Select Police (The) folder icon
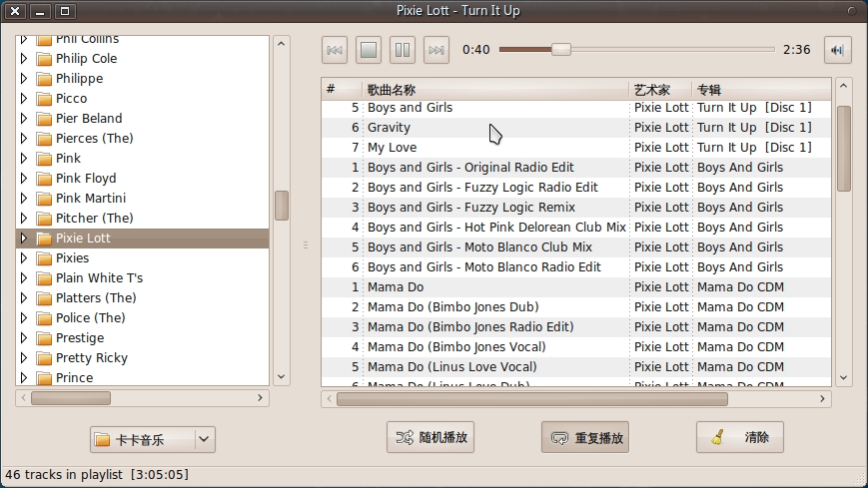The height and width of the screenshot is (488, 868). [x=44, y=317]
